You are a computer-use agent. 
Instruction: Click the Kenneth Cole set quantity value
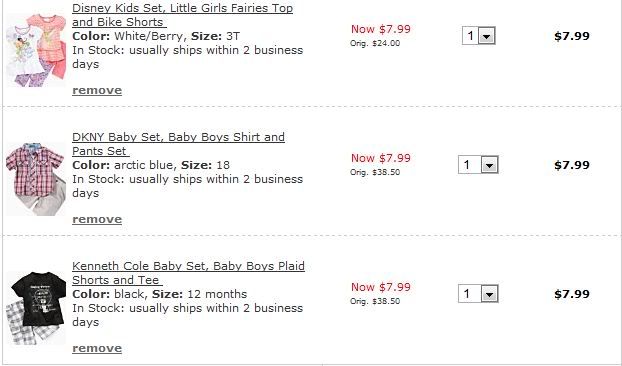coord(470,294)
